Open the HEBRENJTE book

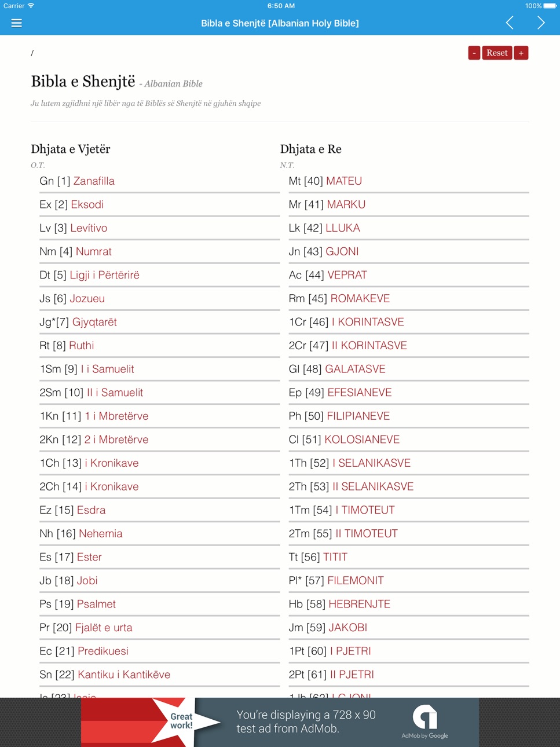click(x=360, y=604)
